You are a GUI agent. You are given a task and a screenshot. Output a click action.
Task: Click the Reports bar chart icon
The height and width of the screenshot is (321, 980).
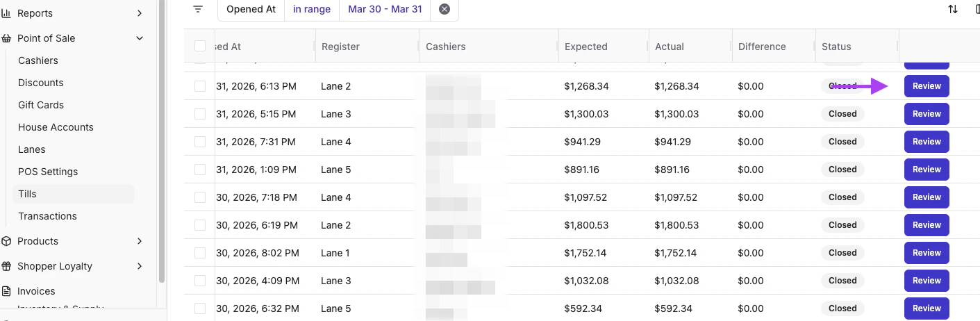point(6,13)
